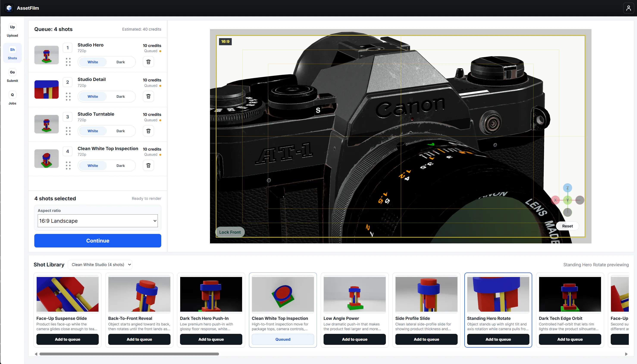
Task: Expand the Shot Library category dropdown
Action: 100,264
